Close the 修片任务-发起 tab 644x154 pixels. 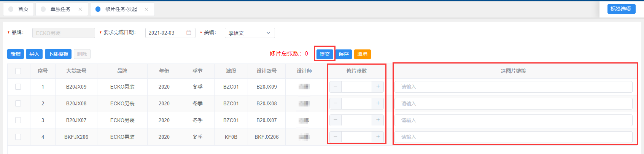click(x=146, y=9)
